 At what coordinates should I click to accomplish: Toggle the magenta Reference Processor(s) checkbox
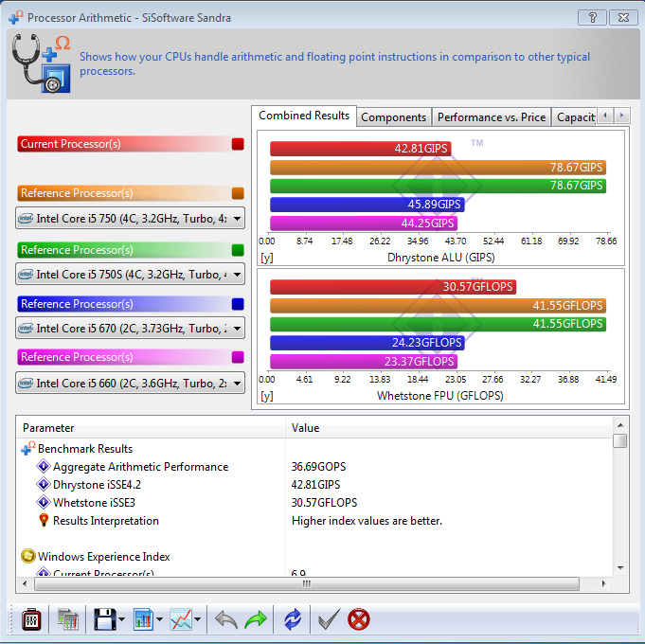click(238, 357)
